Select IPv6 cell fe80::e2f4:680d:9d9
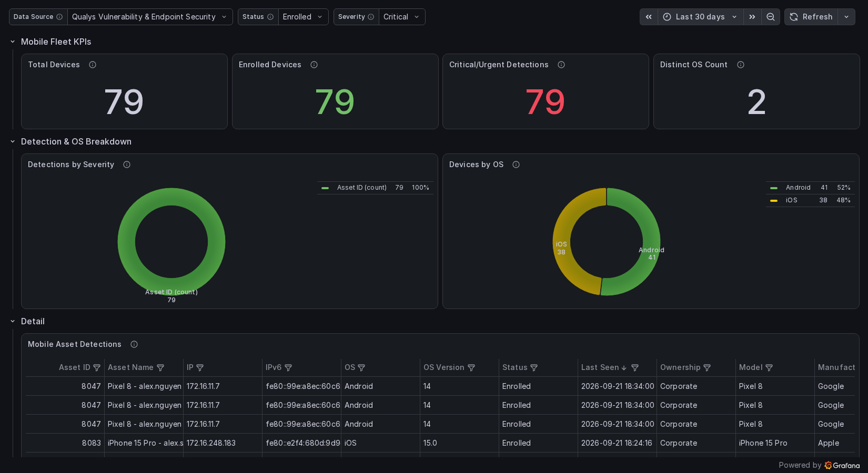 (x=301, y=443)
